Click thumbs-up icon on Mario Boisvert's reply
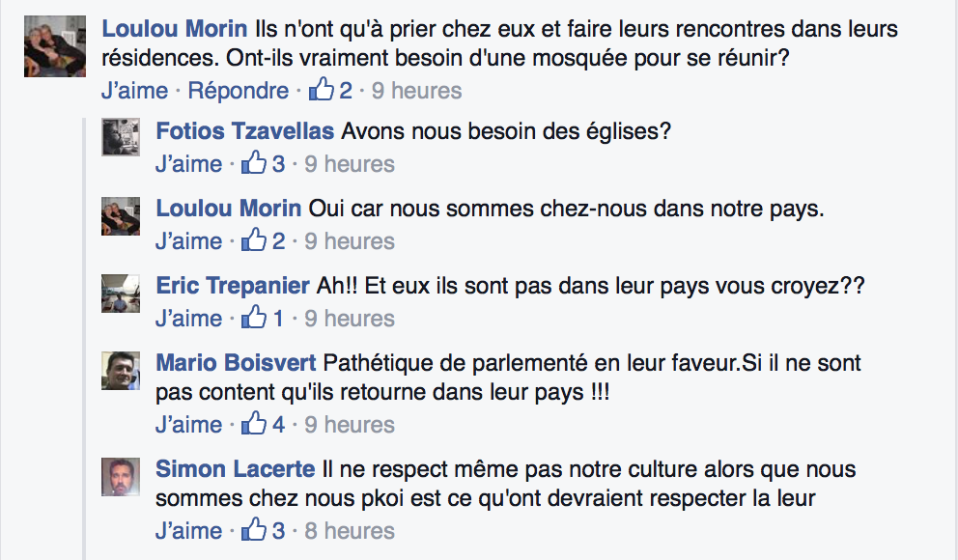This screenshot has height=560, width=958. 253,424
